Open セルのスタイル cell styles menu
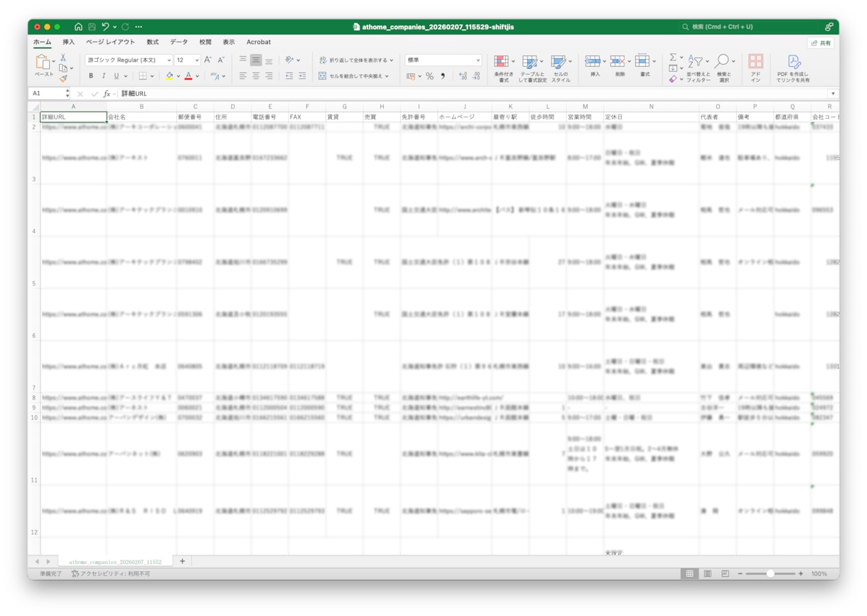This screenshot has width=867, height=616. pyautogui.click(x=561, y=68)
